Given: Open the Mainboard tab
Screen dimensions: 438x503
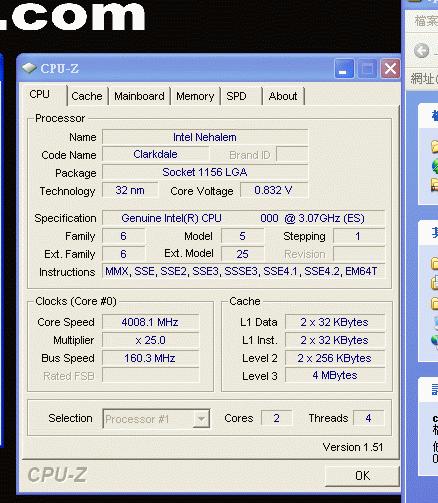Looking at the screenshot, I should pyautogui.click(x=139, y=96).
